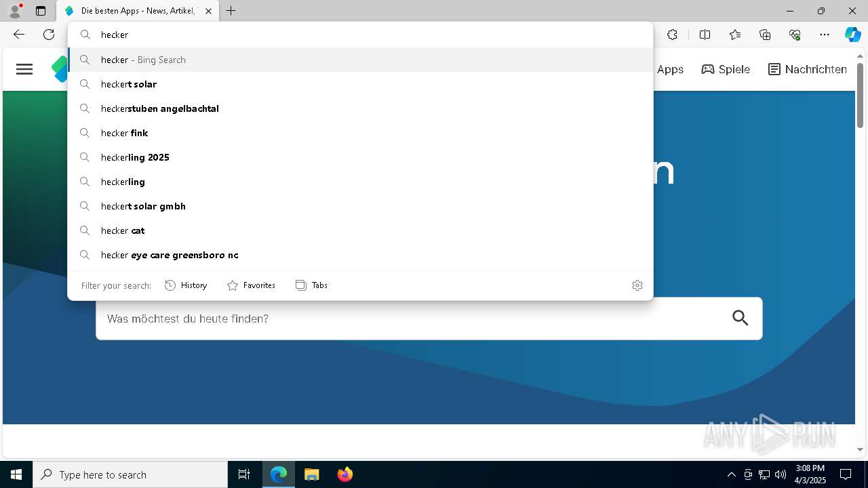Choose 'hecker - Bing Search' suggestion
This screenshot has height=488, width=868.
pyautogui.click(x=360, y=60)
